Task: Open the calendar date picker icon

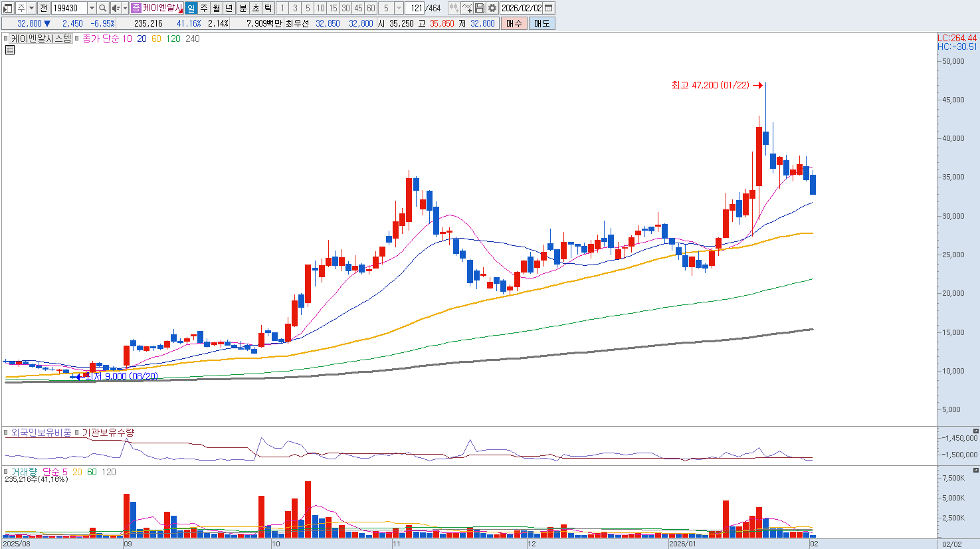Action: [x=549, y=8]
